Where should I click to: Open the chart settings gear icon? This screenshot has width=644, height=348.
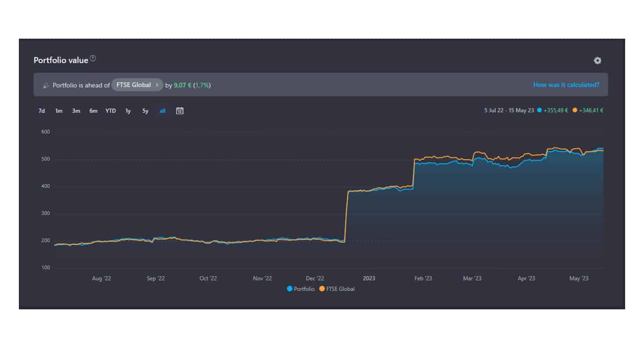point(597,61)
